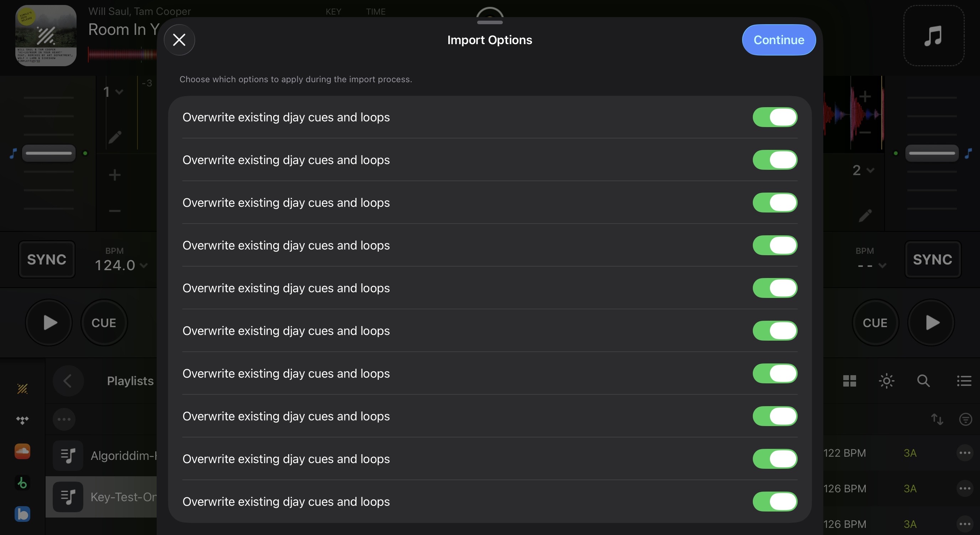Disable the last overwrite cues switch
Image resolution: width=980 pixels, height=535 pixels.
click(x=775, y=502)
